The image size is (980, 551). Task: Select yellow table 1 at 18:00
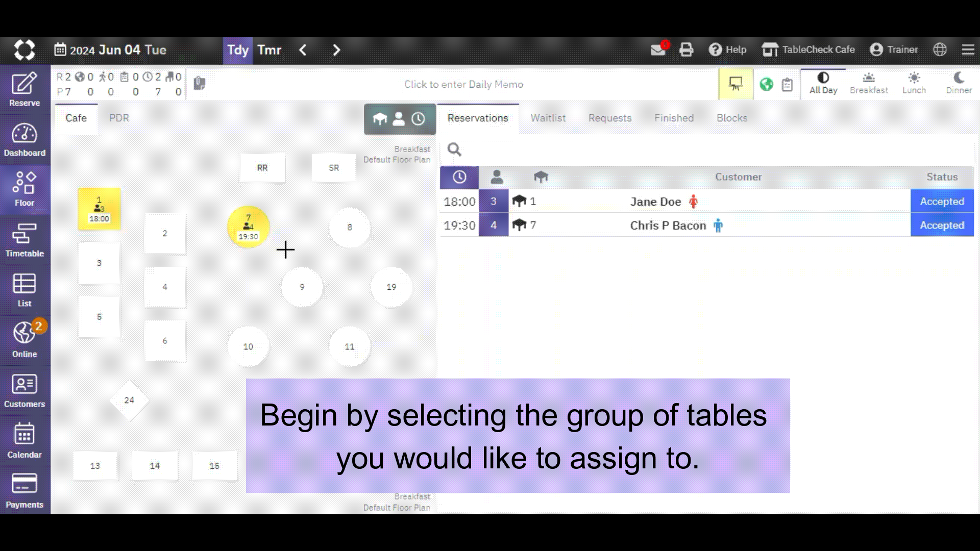pos(99,209)
